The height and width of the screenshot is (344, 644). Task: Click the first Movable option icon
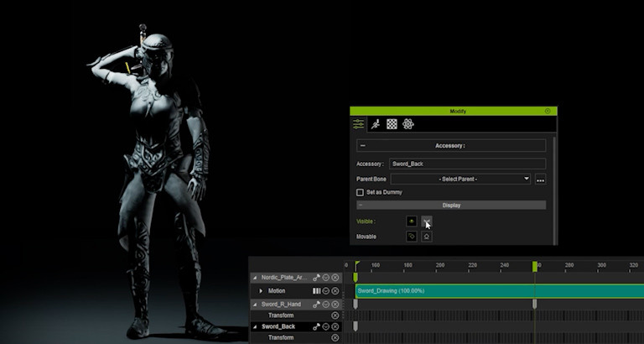pyautogui.click(x=412, y=237)
